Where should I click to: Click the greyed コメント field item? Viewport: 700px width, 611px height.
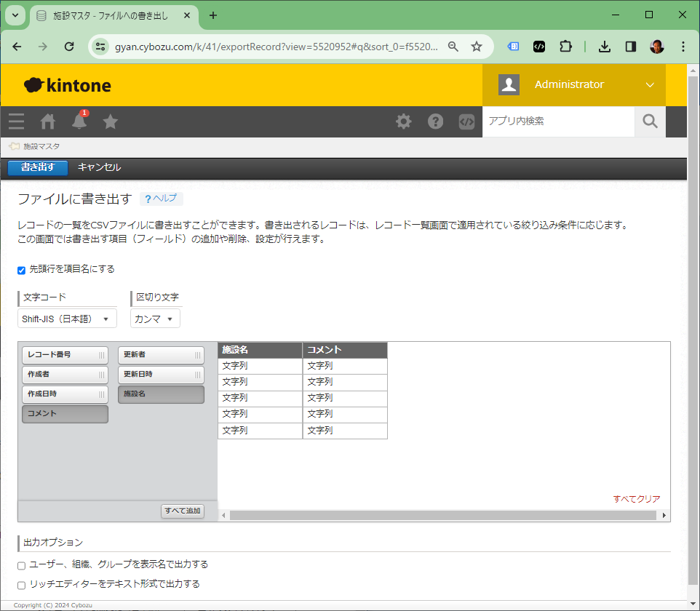click(x=65, y=414)
